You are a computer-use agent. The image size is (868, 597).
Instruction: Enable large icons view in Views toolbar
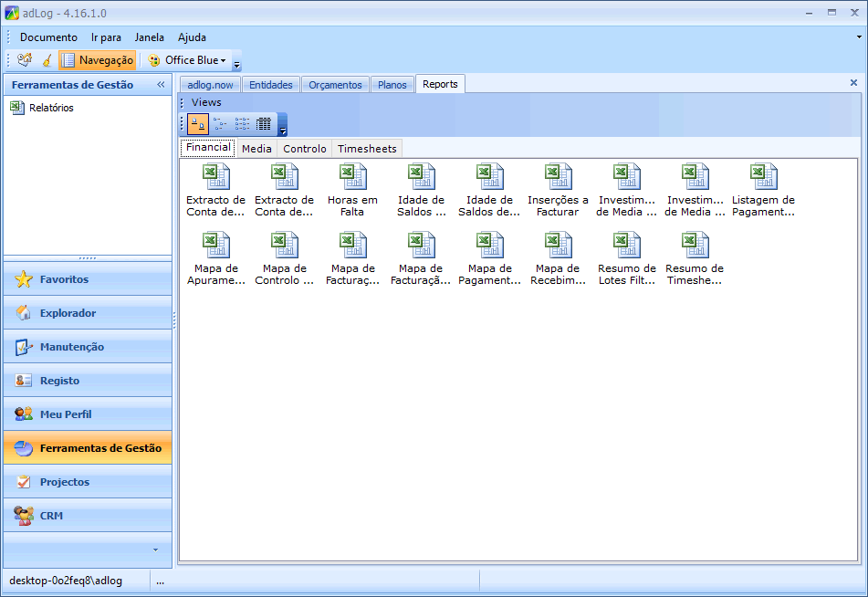click(x=198, y=124)
